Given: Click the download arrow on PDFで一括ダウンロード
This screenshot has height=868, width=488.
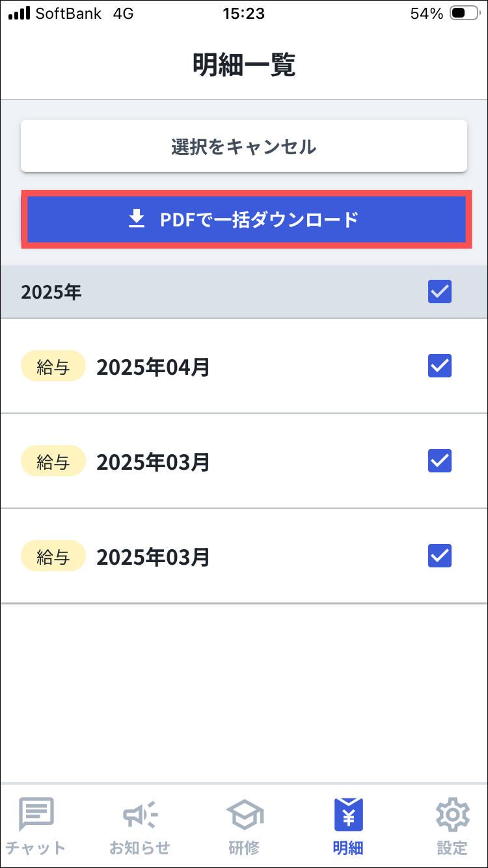Looking at the screenshot, I should pos(136,220).
